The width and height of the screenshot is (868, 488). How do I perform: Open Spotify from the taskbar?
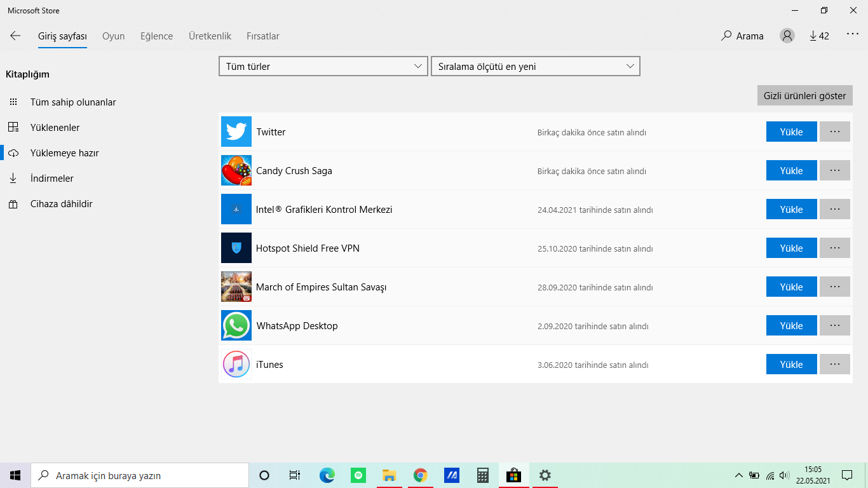click(358, 475)
